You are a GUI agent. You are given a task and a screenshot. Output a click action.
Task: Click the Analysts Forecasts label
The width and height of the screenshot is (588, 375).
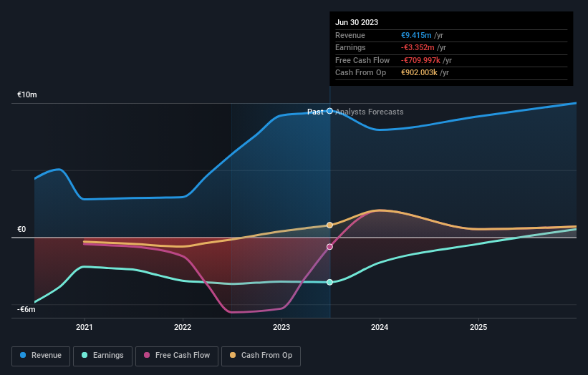[x=370, y=112]
